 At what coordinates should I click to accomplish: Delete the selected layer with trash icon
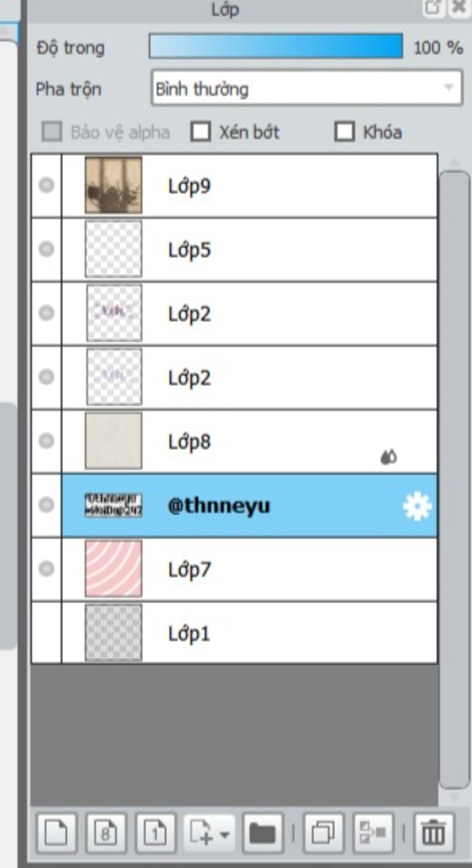tap(434, 833)
